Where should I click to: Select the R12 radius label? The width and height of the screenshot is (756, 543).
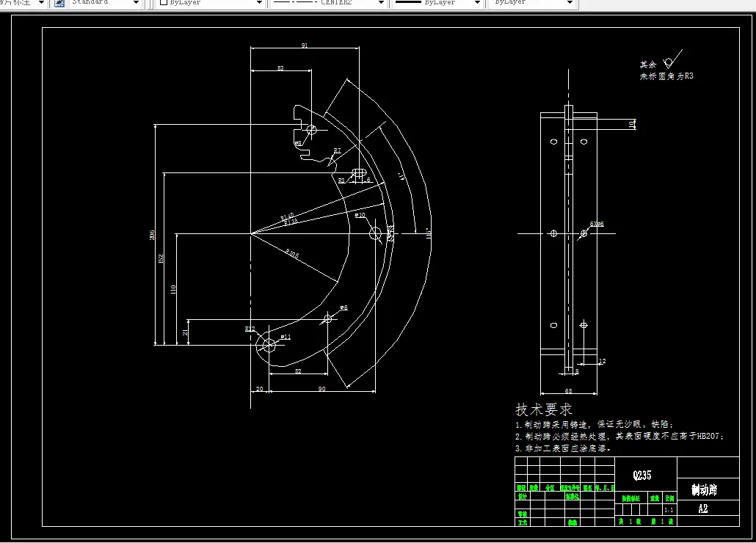coord(250,329)
